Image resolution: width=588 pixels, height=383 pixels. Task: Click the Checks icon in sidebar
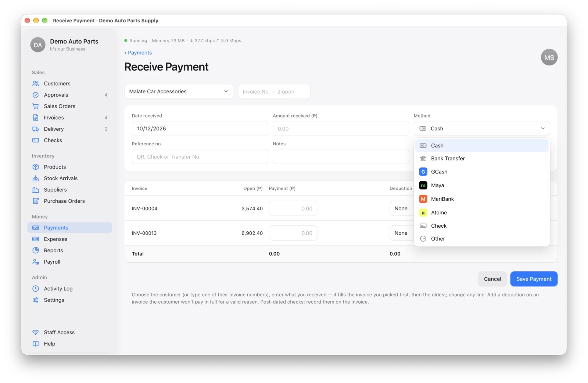[x=36, y=141]
